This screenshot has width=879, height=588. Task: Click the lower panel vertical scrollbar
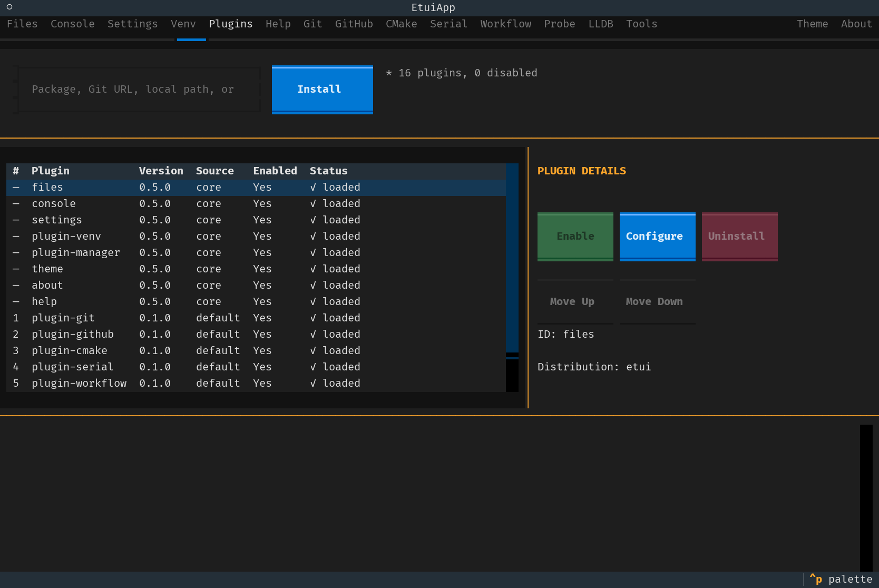click(866, 498)
